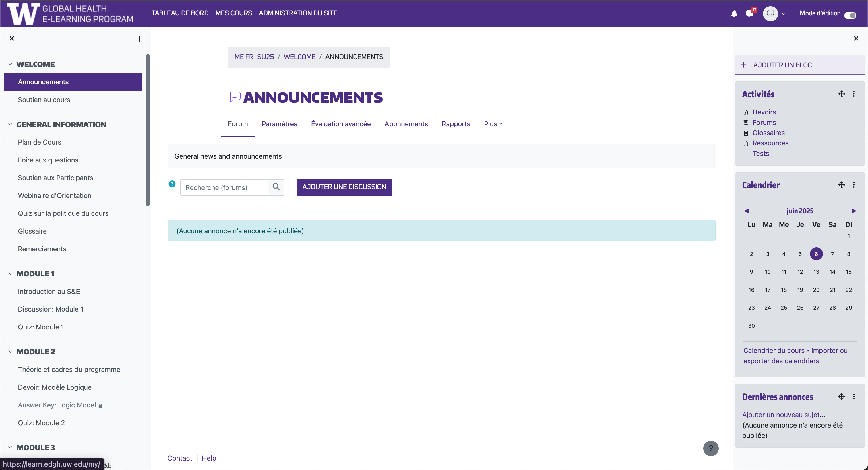868x470 pixels.
Task: Click the forum search magnifier icon
Action: (276, 187)
